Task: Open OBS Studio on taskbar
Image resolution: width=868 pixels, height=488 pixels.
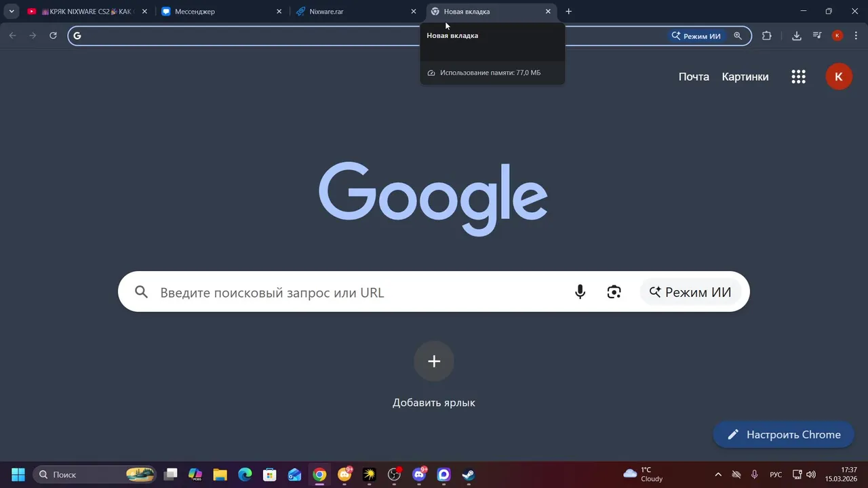Action: click(x=394, y=474)
